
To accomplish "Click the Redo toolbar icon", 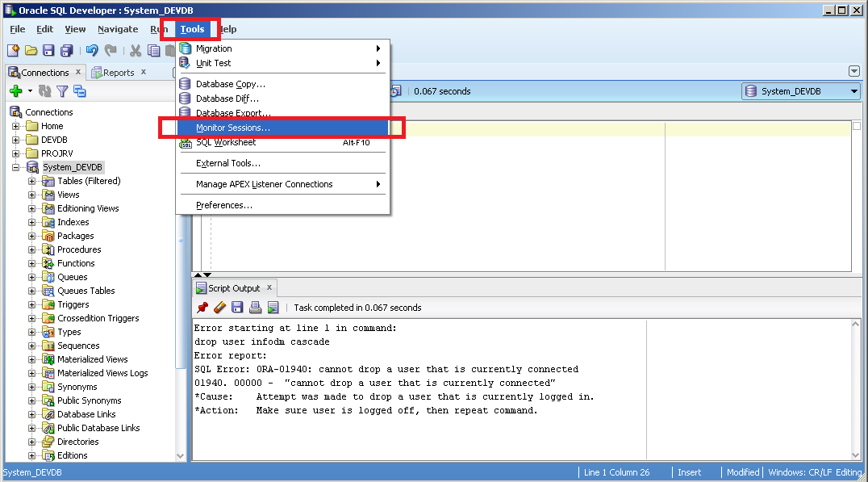I will tap(111, 50).
